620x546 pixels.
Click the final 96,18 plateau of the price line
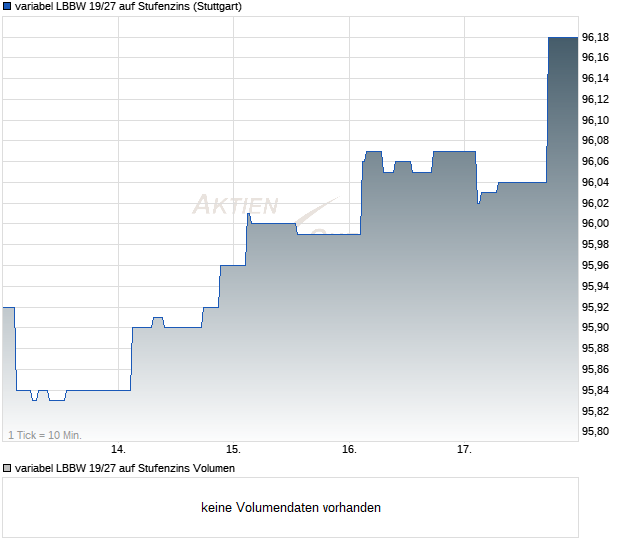[x=563, y=38]
